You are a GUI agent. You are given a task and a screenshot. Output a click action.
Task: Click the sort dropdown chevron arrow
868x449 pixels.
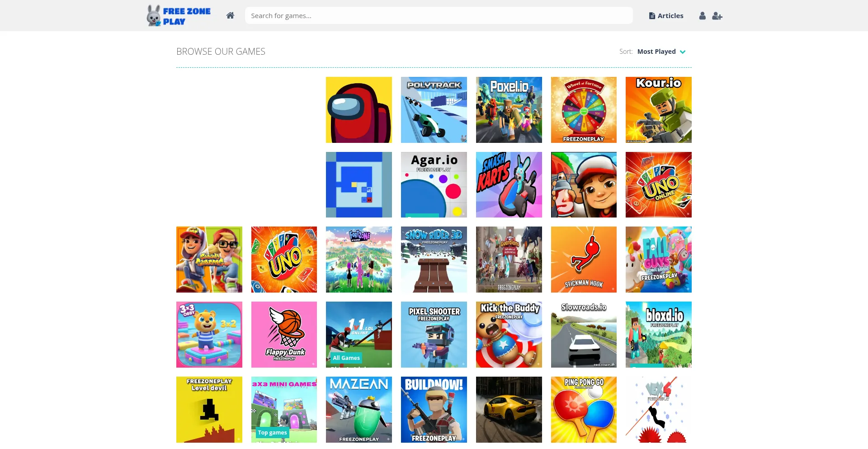[683, 52]
